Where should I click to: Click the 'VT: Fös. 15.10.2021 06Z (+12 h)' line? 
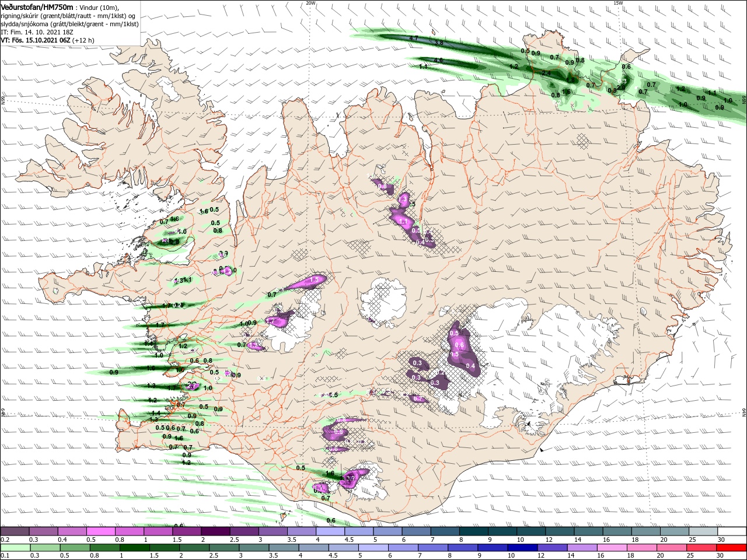47,40
